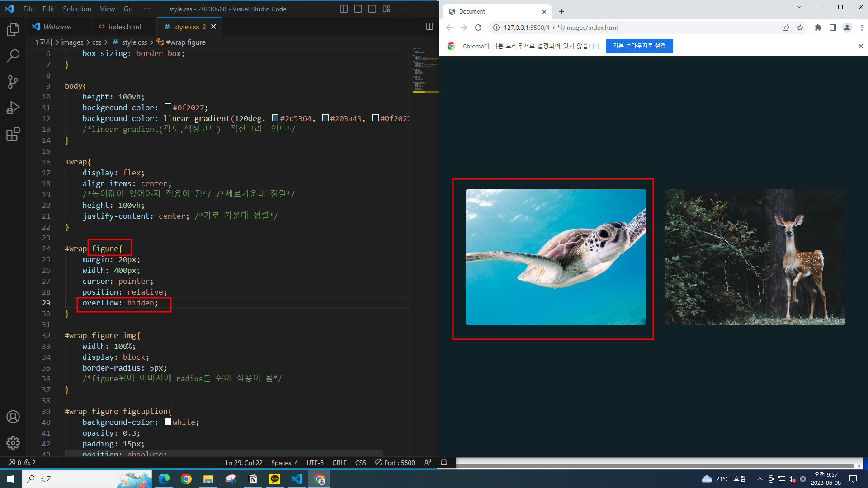The height and width of the screenshot is (488, 868).
Task: Expand the css breadcrumb folder
Action: point(97,42)
